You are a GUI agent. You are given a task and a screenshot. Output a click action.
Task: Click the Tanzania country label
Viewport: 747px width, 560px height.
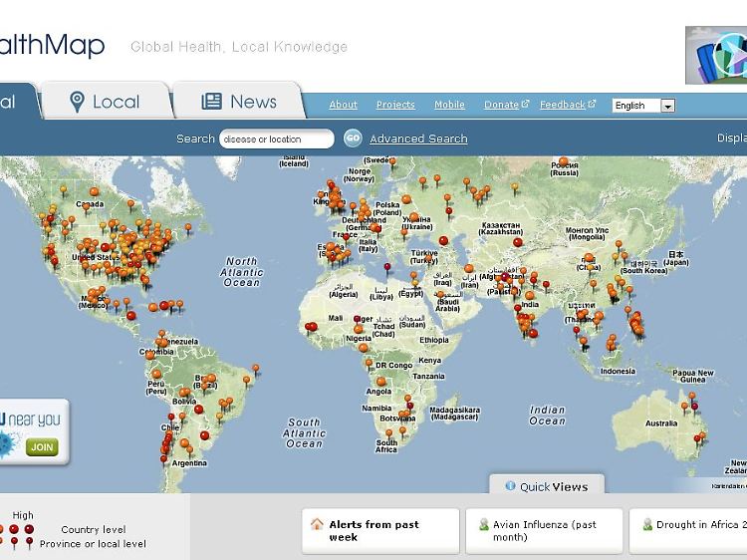tap(428, 376)
